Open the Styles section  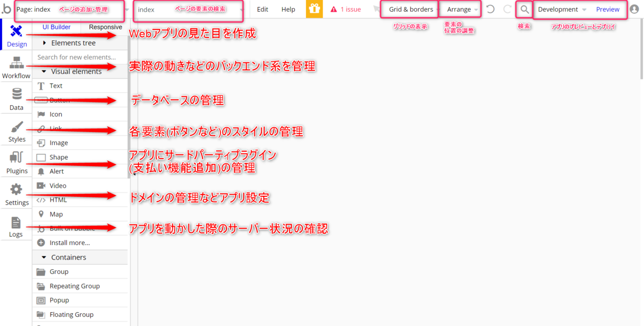[x=16, y=130]
